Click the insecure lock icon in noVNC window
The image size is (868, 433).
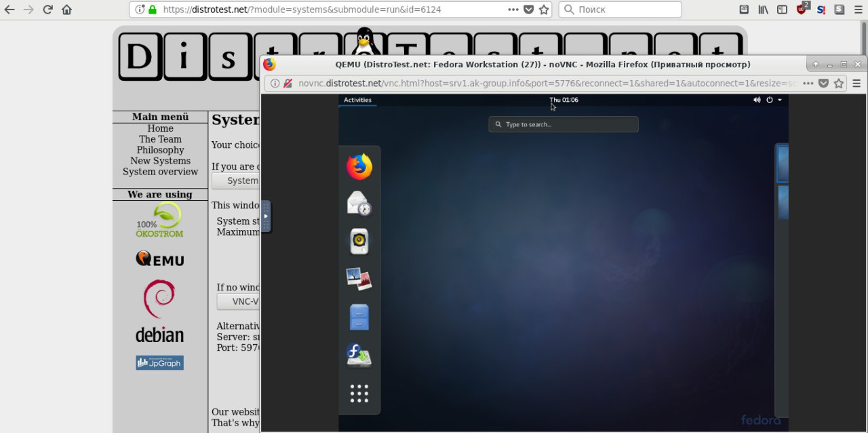[x=288, y=83]
